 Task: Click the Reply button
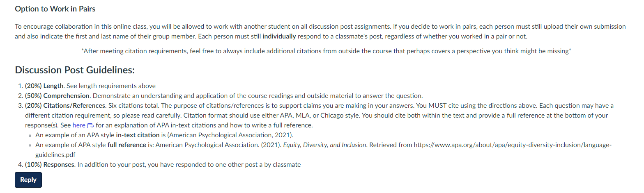pos(28,180)
